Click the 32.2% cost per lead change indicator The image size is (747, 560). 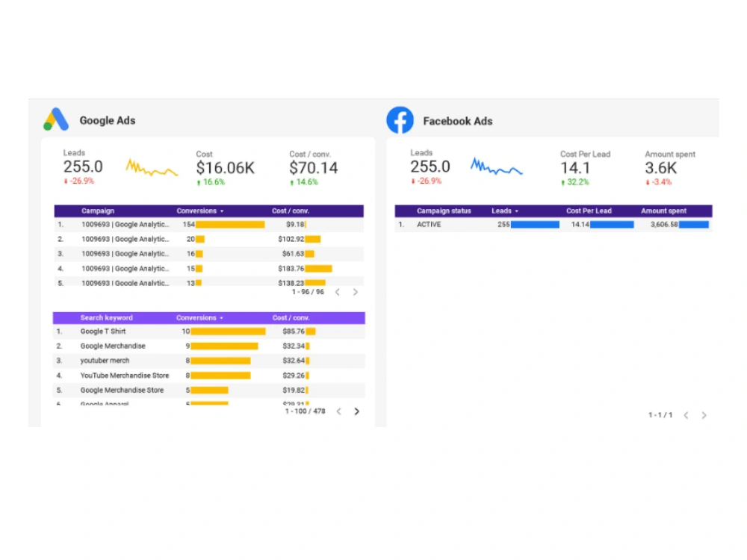click(575, 182)
